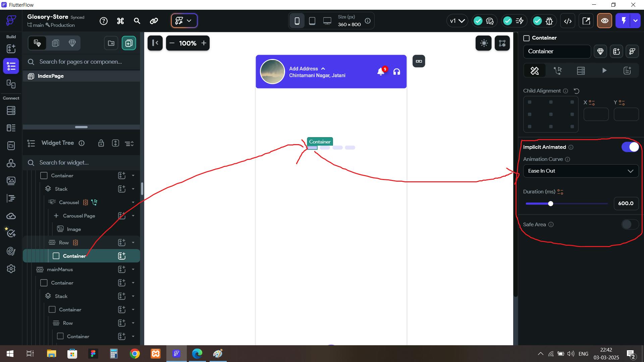Click the search magnifier in top toolbar
The height and width of the screenshot is (362, 644).
[x=137, y=21]
